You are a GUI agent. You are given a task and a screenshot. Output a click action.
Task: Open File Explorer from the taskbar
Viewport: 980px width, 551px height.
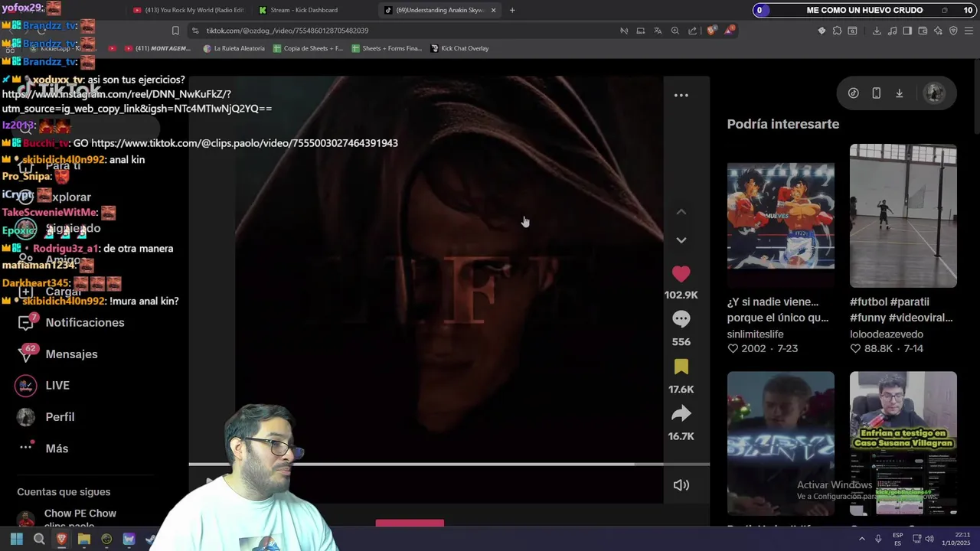click(x=84, y=539)
